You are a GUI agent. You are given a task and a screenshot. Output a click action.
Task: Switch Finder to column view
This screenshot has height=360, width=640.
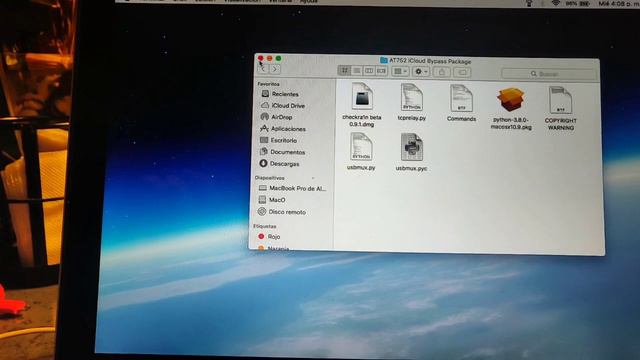point(369,71)
